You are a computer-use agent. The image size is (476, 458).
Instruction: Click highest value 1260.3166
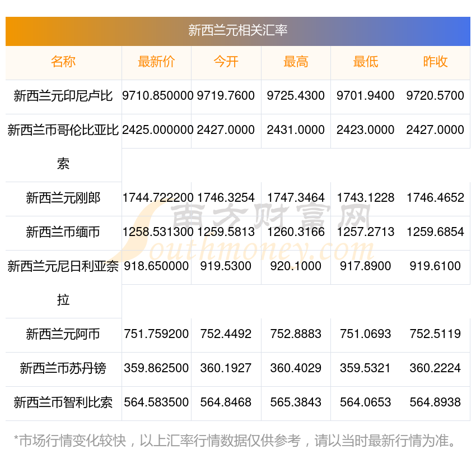coord(296,232)
